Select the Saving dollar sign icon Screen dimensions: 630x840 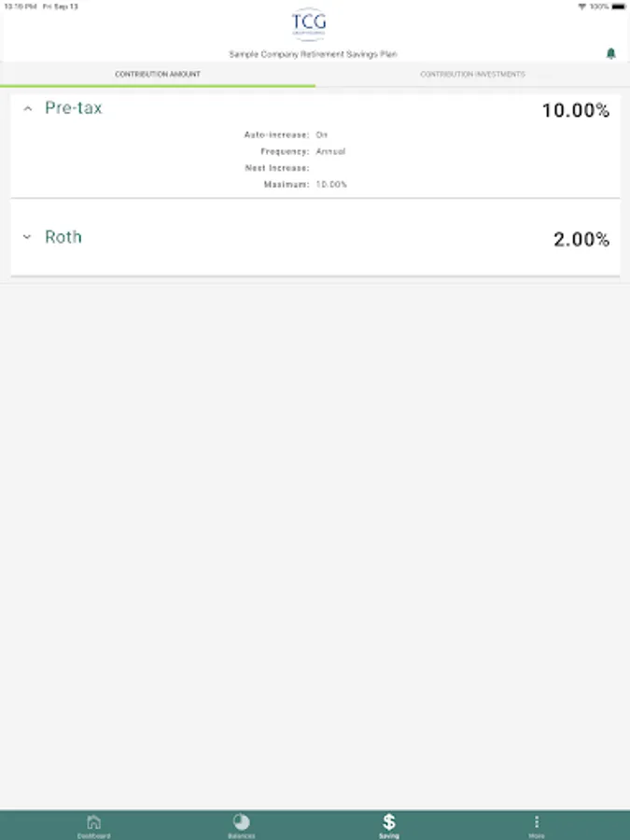coord(389,822)
